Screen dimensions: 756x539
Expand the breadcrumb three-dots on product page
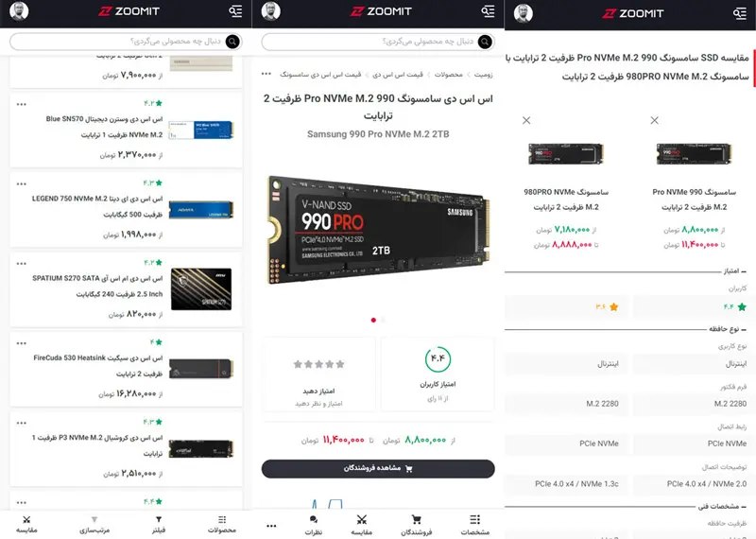coord(266,74)
